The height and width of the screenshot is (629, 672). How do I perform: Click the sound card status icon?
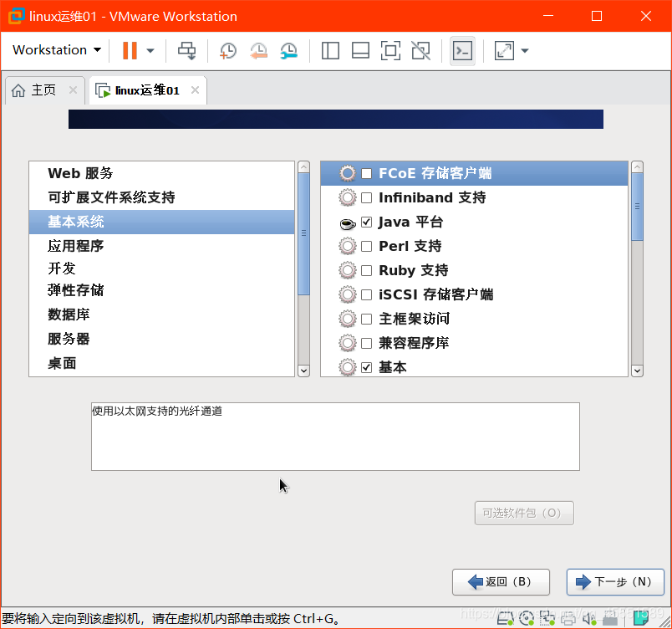tap(589, 618)
